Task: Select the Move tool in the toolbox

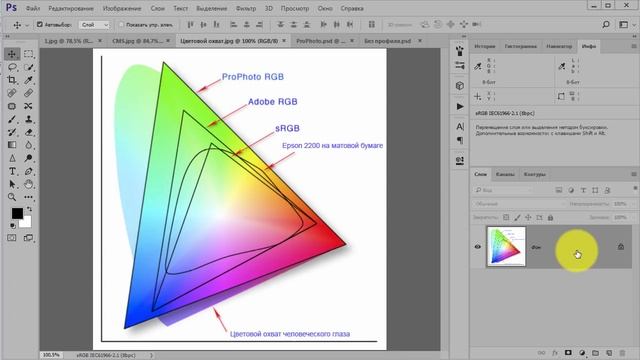Action: coord(12,54)
